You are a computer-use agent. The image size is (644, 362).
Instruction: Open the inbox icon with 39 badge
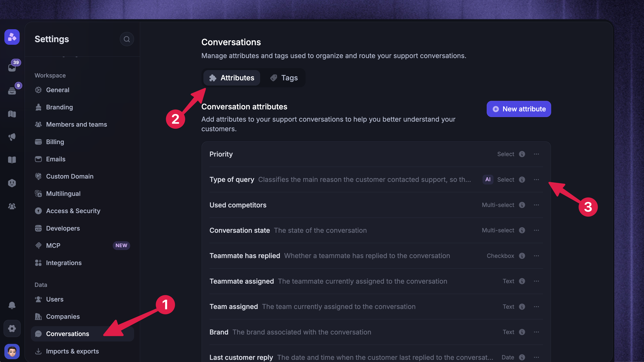pos(12,67)
